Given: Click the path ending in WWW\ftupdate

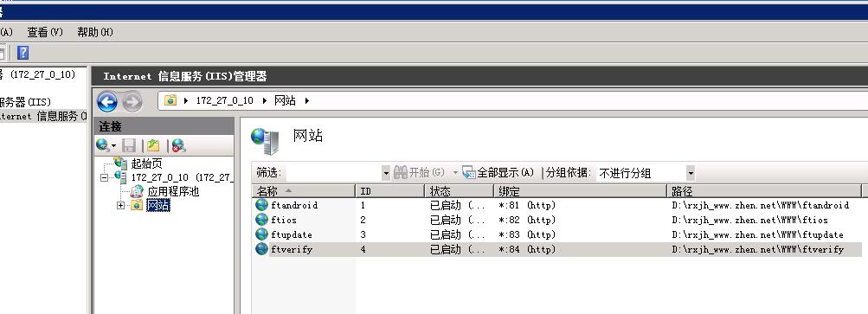Looking at the screenshot, I should coord(758,234).
